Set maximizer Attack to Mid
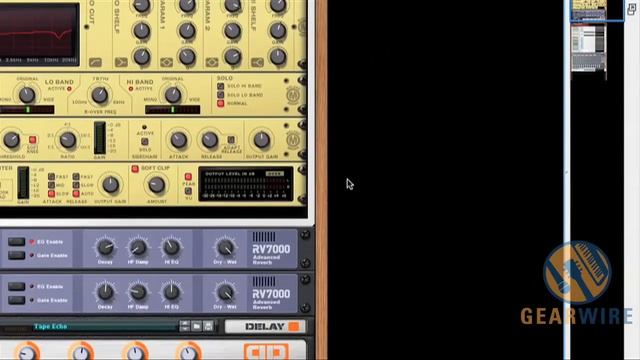This screenshot has height=360, width=640. pos(51,185)
